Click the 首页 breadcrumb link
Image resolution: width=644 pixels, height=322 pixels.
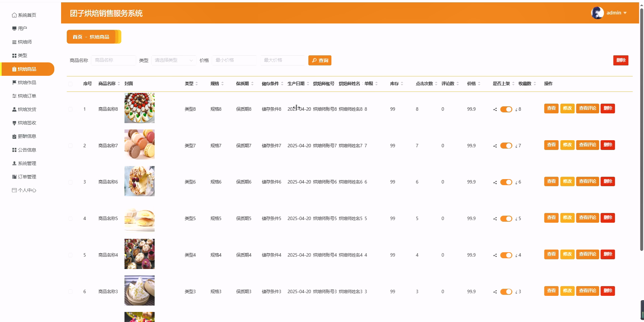pos(77,37)
